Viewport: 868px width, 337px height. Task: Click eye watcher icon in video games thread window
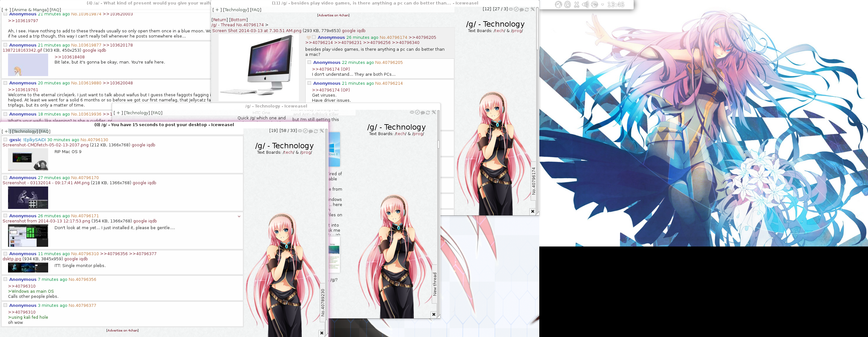[511, 9]
